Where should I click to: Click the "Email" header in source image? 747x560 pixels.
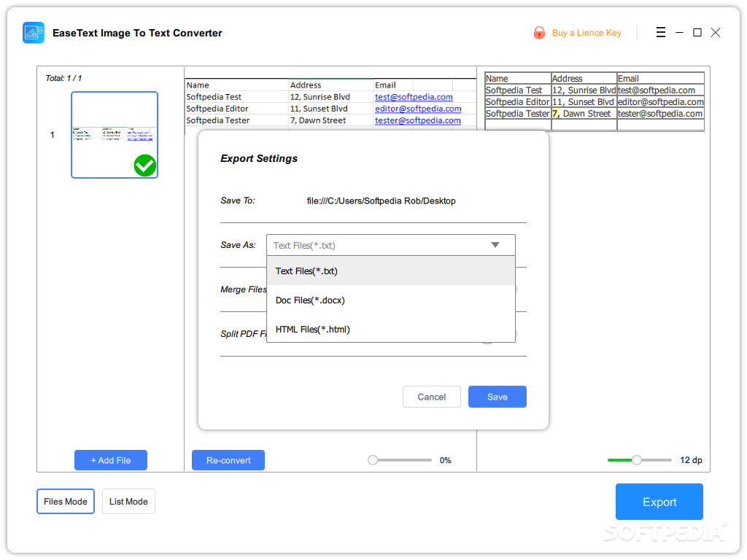(x=385, y=85)
